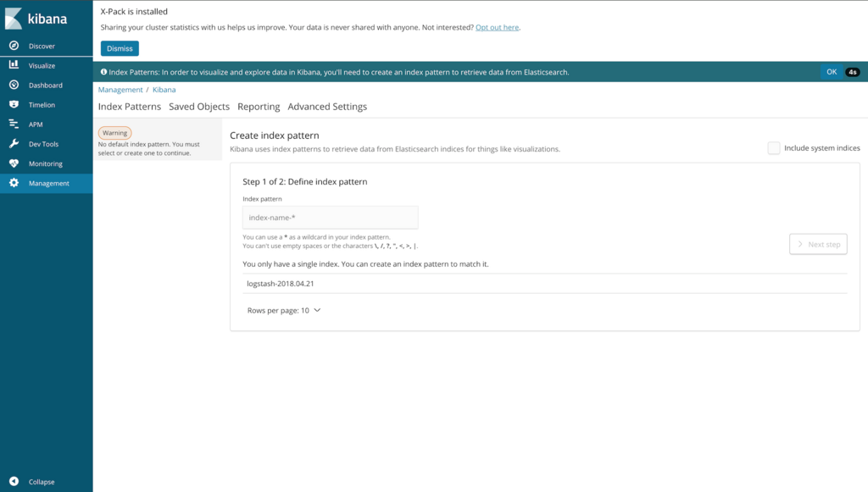This screenshot has height=492, width=868.
Task: Click OK on the Index Patterns banner
Action: [832, 72]
